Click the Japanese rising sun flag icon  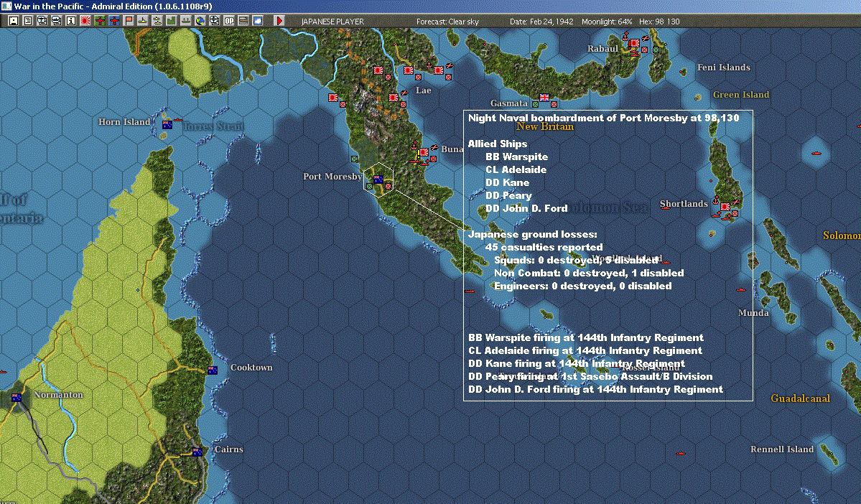(85, 21)
